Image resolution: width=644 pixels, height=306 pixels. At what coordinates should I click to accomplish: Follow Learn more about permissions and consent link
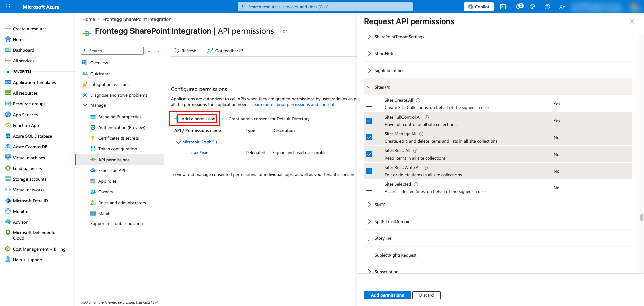293,105
